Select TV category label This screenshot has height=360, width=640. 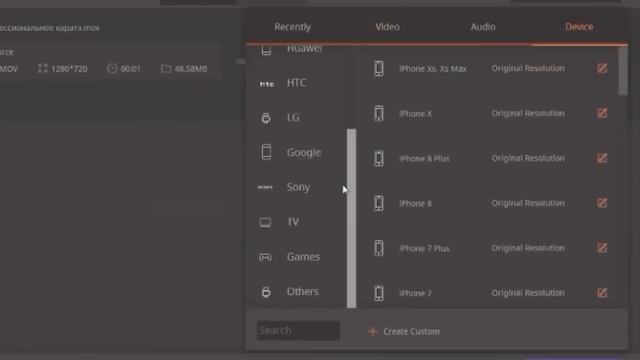click(293, 222)
